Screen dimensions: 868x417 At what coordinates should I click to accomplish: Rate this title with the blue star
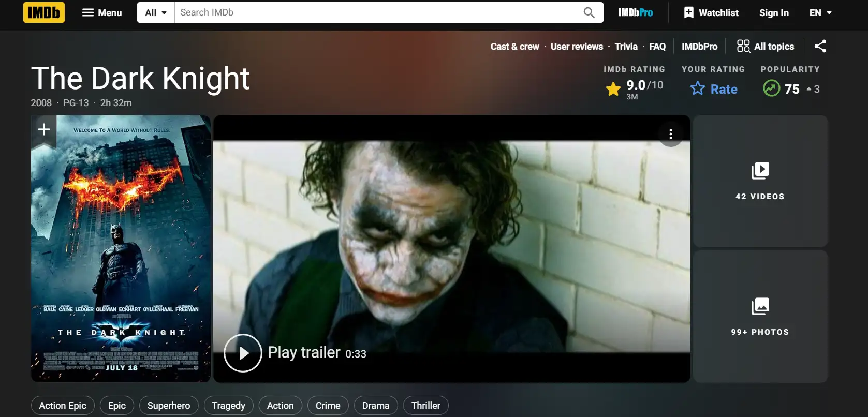click(714, 89)
